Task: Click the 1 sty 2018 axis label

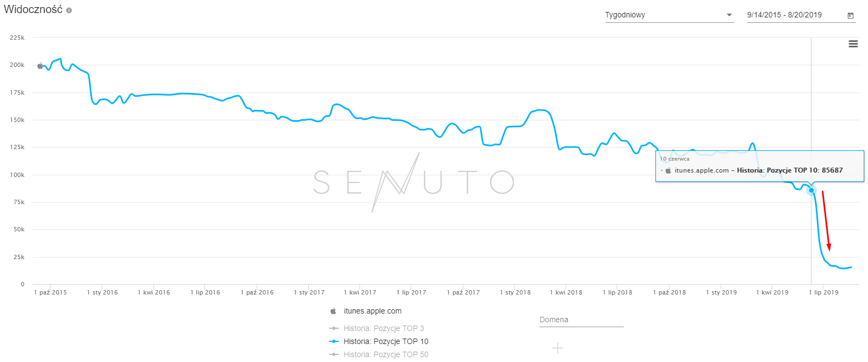Action: pyautogui.click(x=515, y=292)
